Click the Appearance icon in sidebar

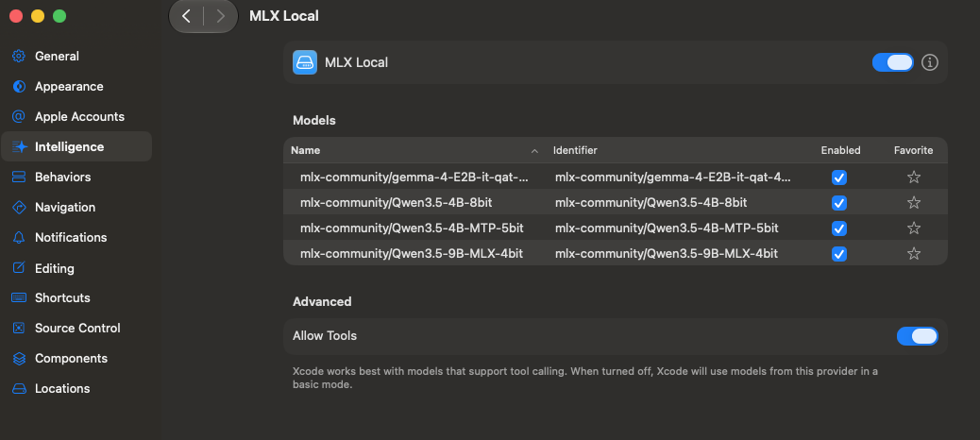point(19,86)
